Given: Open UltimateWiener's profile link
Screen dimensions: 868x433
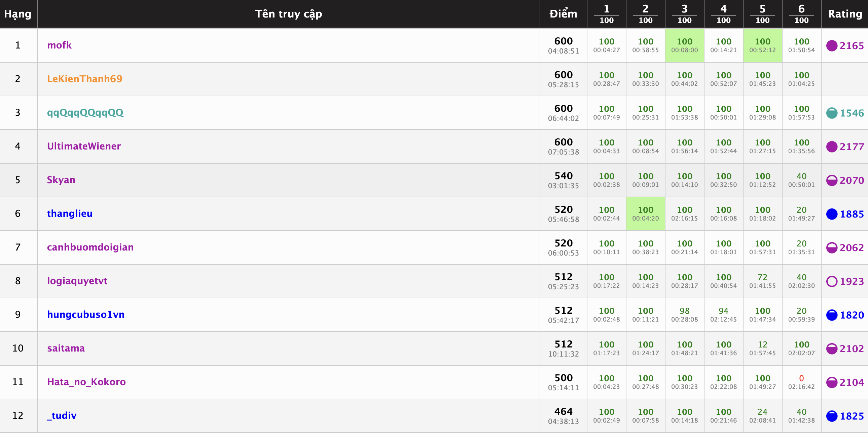Looking at the screenshot, I should click(x=84, y=146).
